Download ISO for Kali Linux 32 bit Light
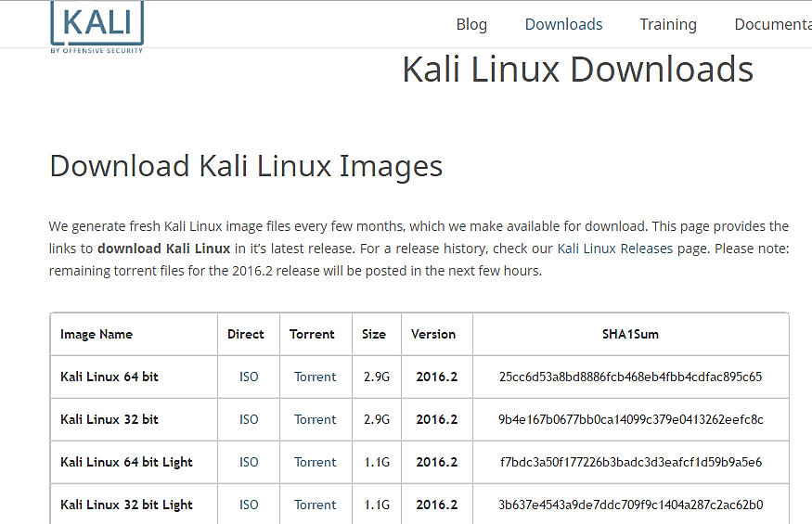This screenshot has height=524, width=812. pos(249,505)
